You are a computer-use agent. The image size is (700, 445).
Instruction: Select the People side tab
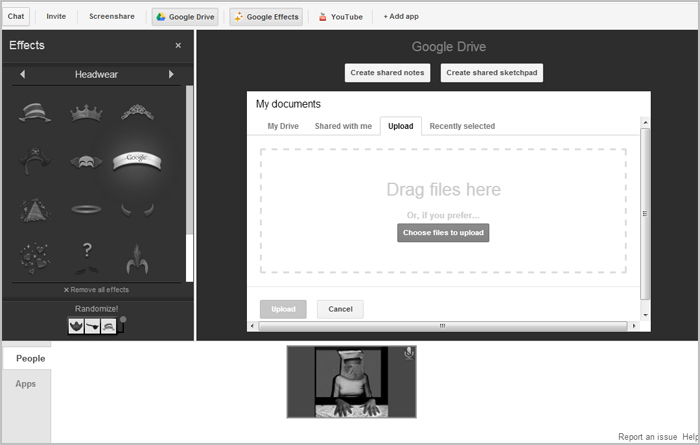click(x=27, y=358)
